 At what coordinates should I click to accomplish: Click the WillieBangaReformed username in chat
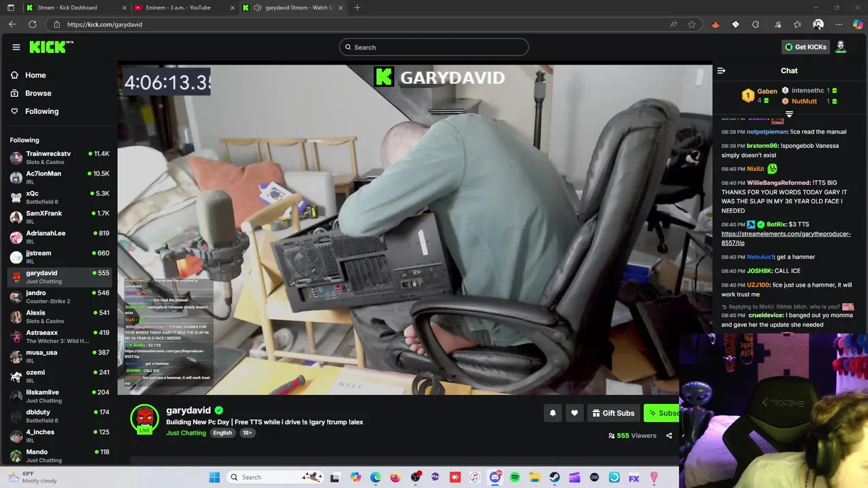click(x=778, y=182)
